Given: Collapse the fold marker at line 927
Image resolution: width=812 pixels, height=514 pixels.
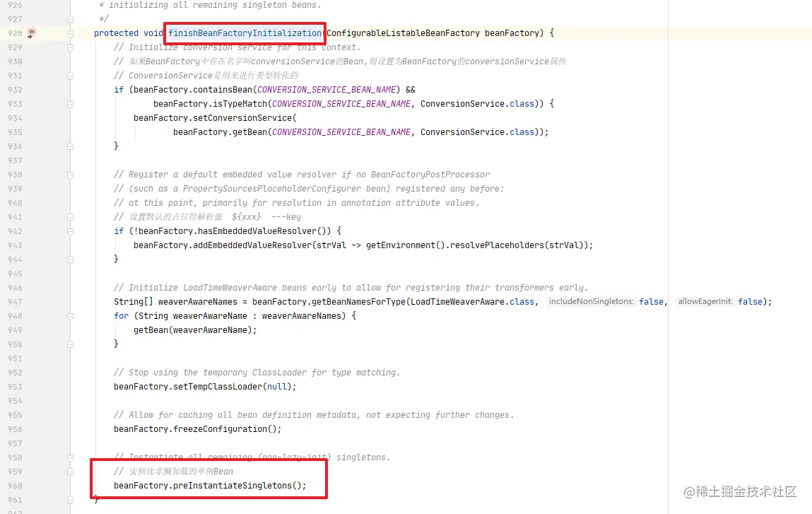Looking at the screenshot, I should pyautogui.click(x=70, y=19).
